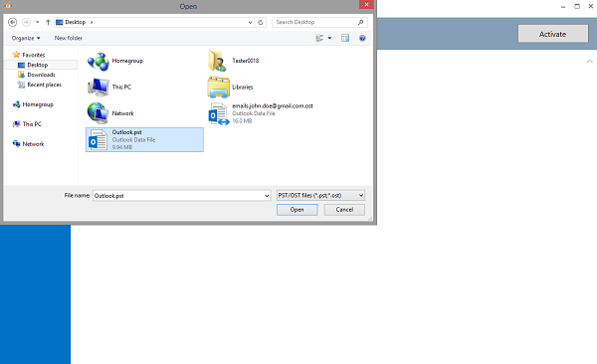Open the Organize menu

[x=26, y=38]
